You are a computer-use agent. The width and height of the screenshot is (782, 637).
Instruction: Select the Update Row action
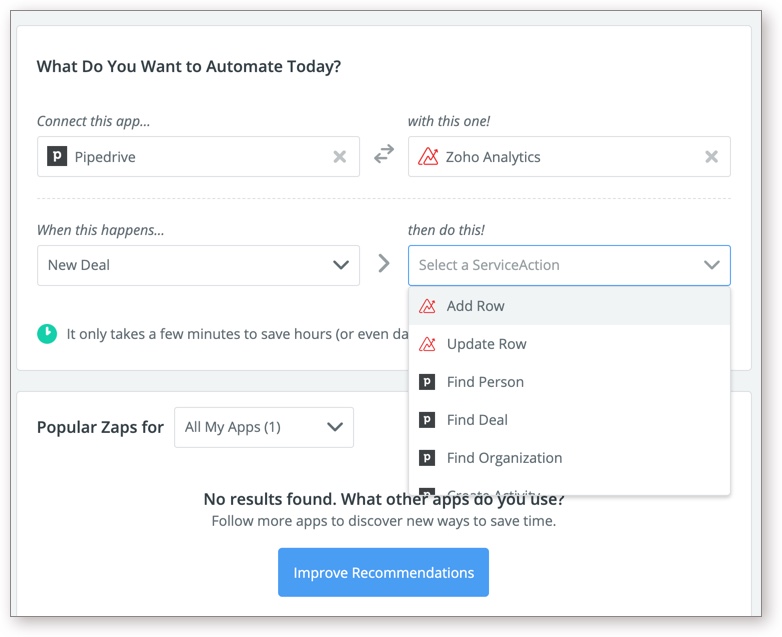click(x=487, y=344)
